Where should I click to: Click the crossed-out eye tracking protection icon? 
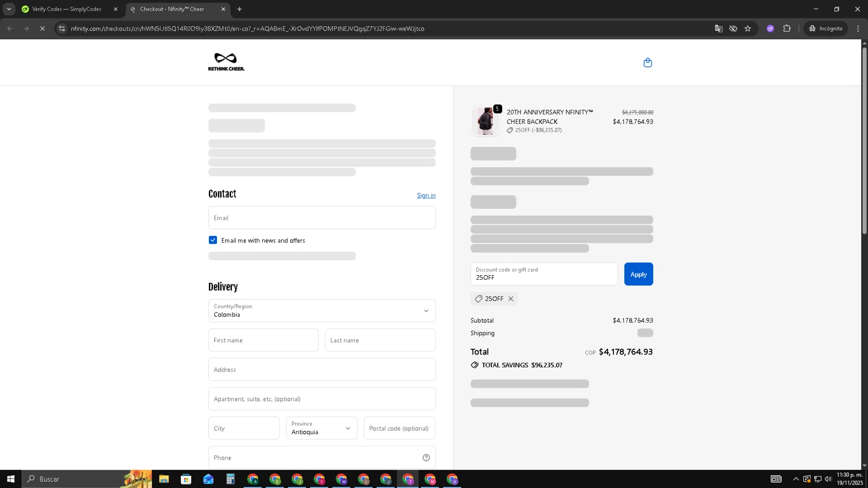coord(733,28)
